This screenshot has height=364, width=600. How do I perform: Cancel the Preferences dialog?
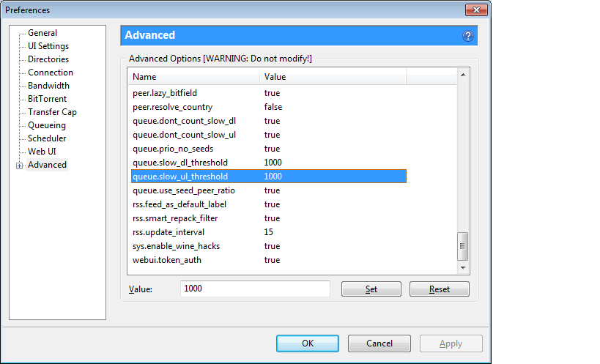tap(379, 343)
